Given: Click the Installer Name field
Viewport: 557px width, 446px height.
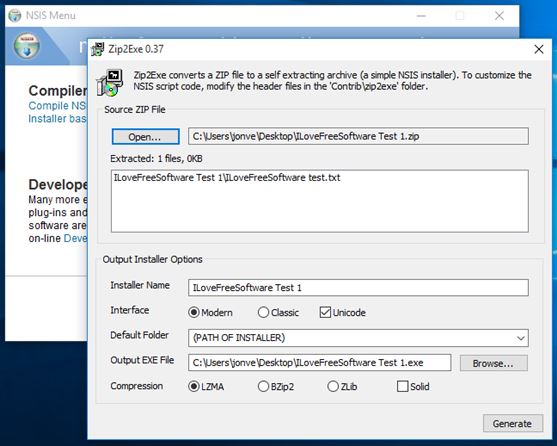Looking at the screenshot, I should [x=358, y=288].
